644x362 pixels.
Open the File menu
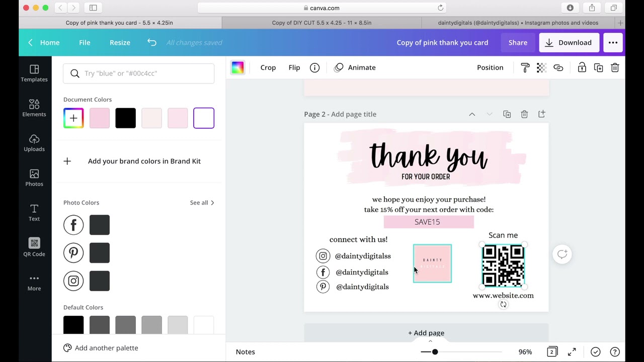85,43
